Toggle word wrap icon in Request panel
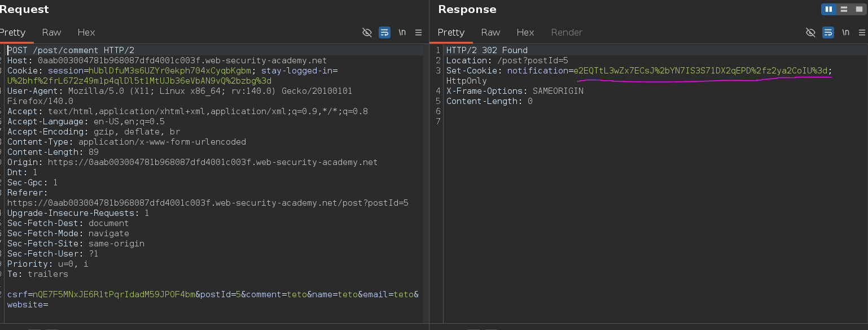This screenshot has width=868, height=330. 384,32
